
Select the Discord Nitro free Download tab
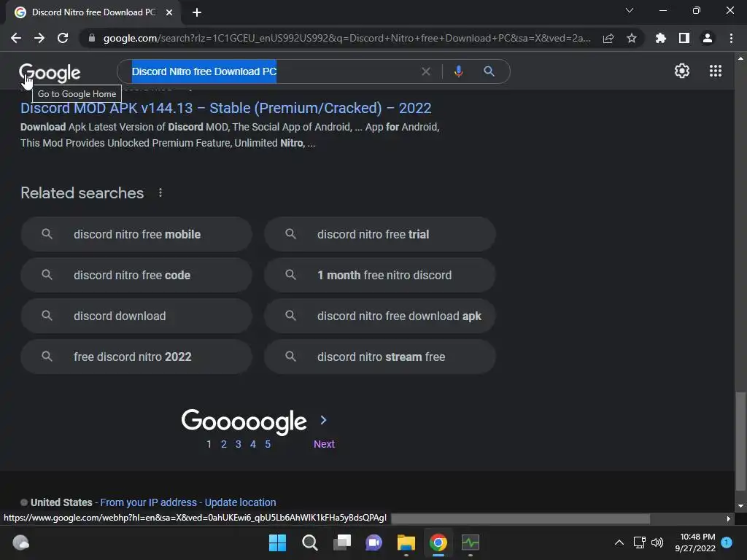93,12
